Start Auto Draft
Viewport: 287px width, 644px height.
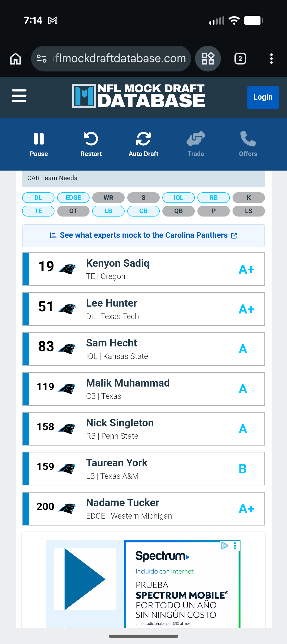pos(143,144)
